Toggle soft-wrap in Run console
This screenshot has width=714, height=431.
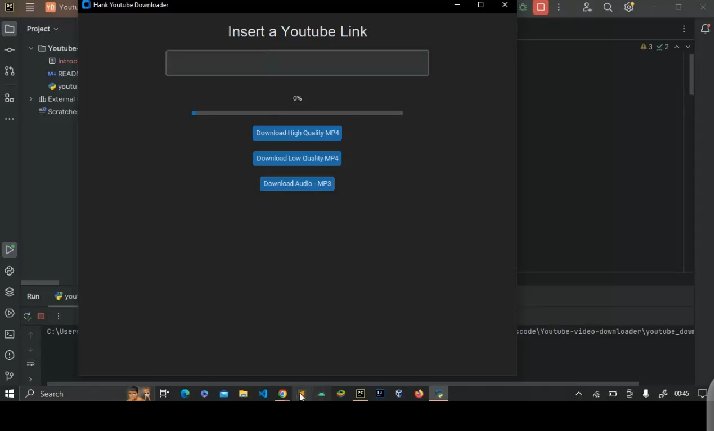(31, 364)
